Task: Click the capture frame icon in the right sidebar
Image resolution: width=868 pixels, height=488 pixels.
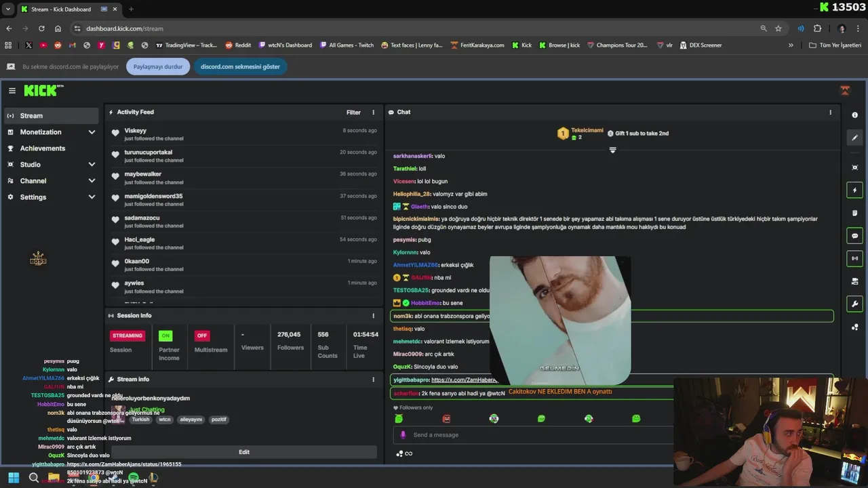Action: coord(854,167)
